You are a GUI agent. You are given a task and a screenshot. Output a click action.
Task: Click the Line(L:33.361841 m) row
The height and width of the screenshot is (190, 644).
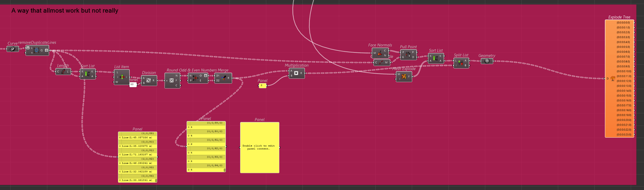point(137,180)
